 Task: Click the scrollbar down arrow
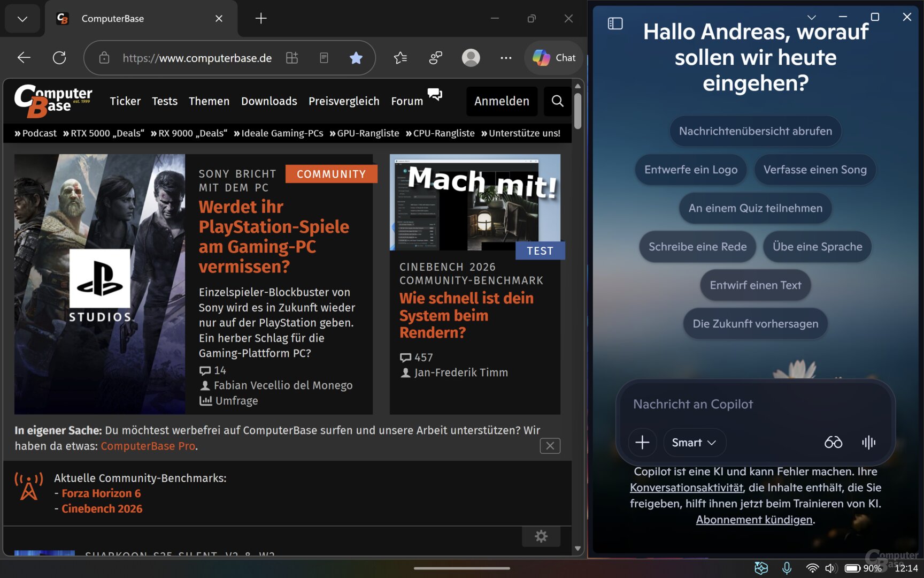coord(577,549)
